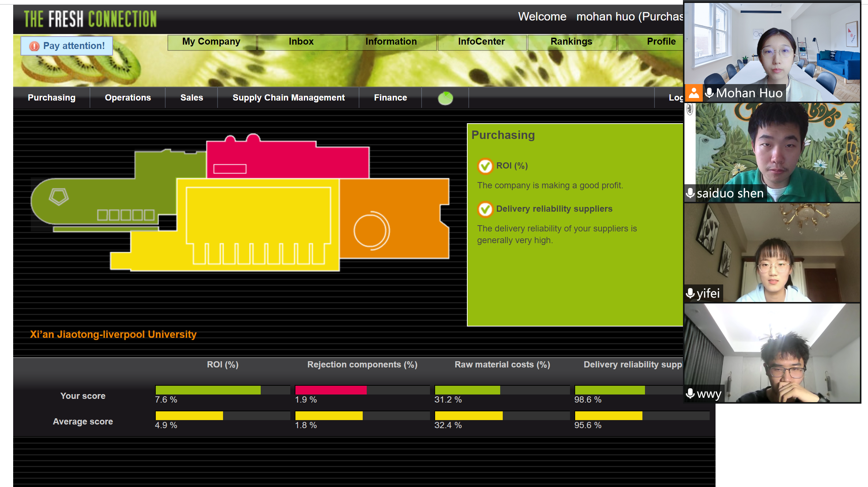Click The Fresh Connection logo
The height and width of the screenshot is (487, 868).
[90, 19]
